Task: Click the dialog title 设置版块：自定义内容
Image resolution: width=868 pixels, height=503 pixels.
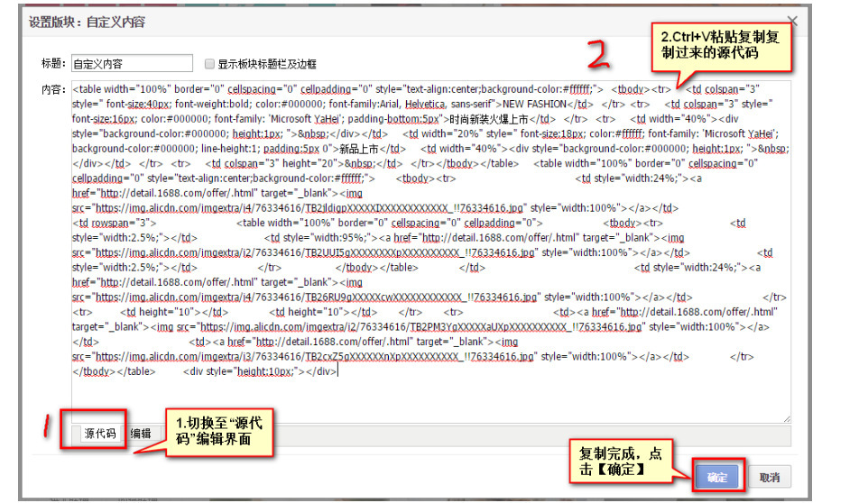Action: (x=87, y=23)
